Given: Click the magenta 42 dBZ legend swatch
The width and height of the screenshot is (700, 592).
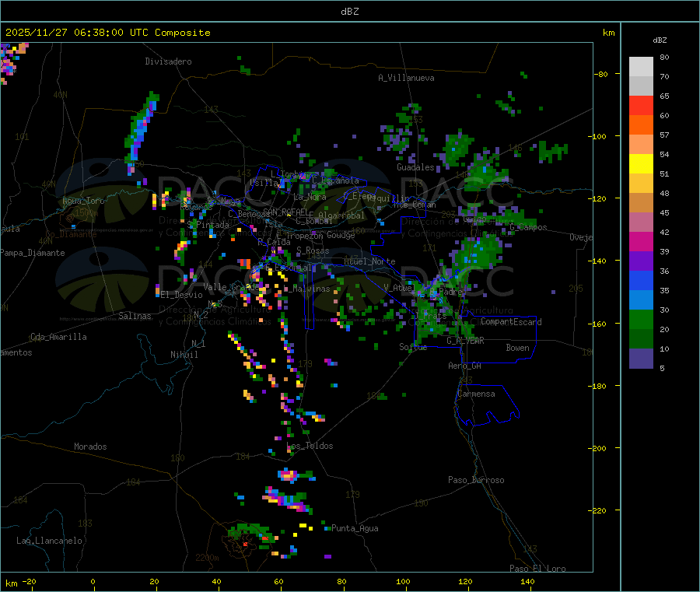Looking at the screenshot, I should [x=641, y=241].
